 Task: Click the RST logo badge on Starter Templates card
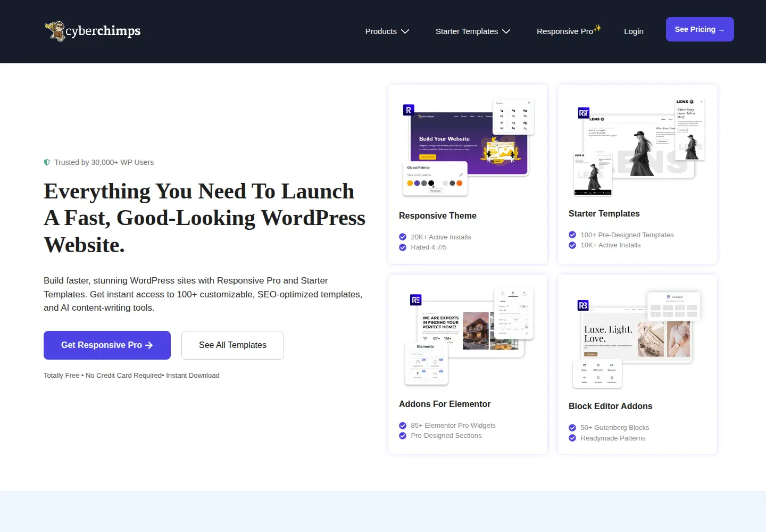584,113
